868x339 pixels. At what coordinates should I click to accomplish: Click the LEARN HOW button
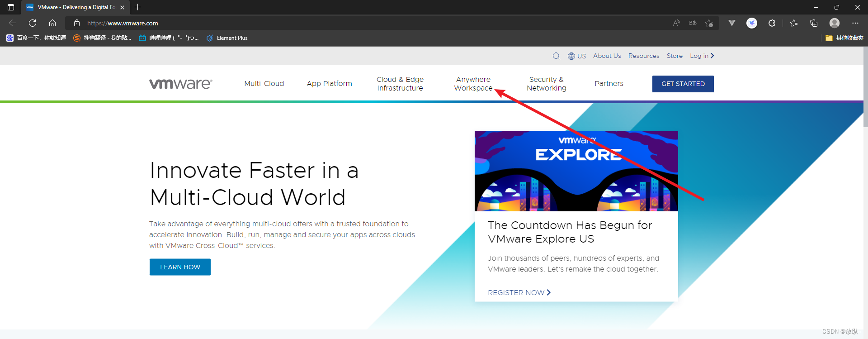click(180, 267)
